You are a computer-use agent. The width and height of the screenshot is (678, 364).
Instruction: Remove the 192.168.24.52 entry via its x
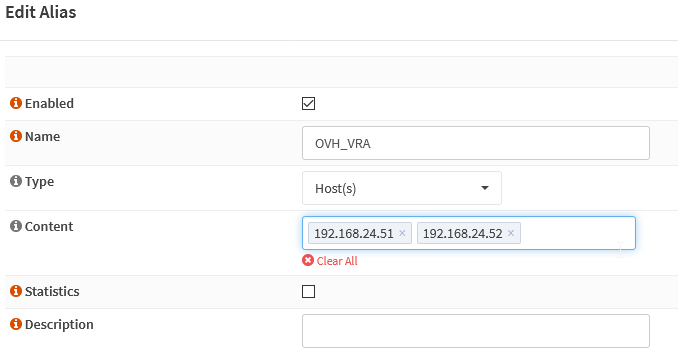click(511, 233)
